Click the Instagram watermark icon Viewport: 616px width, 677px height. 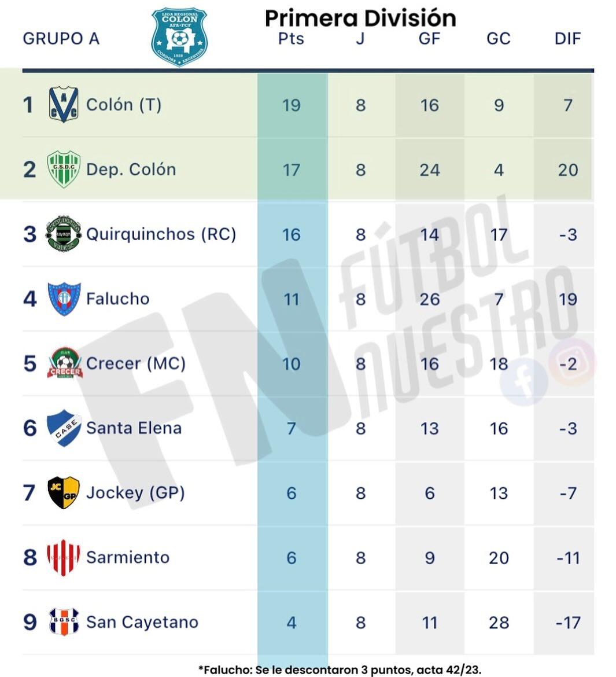pos(572,362)
